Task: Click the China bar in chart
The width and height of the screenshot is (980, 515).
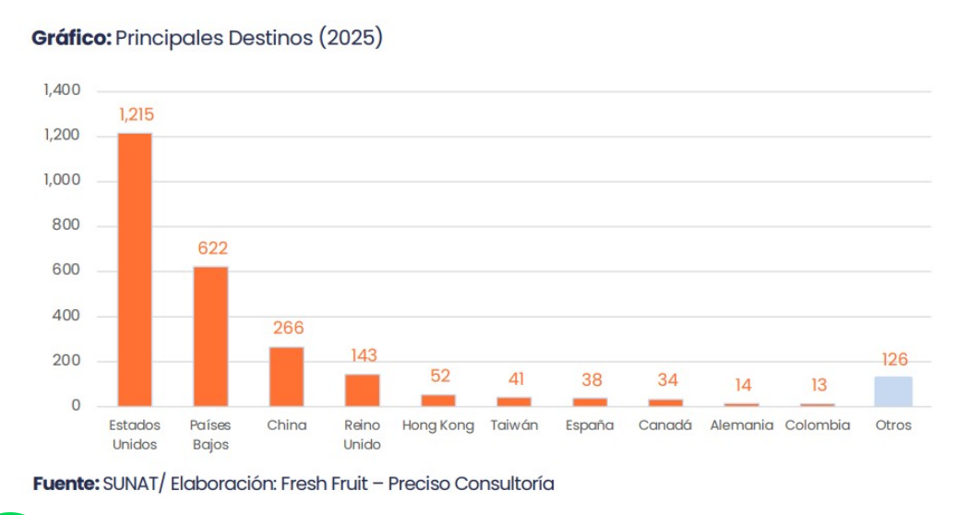Action: [286, 377]
